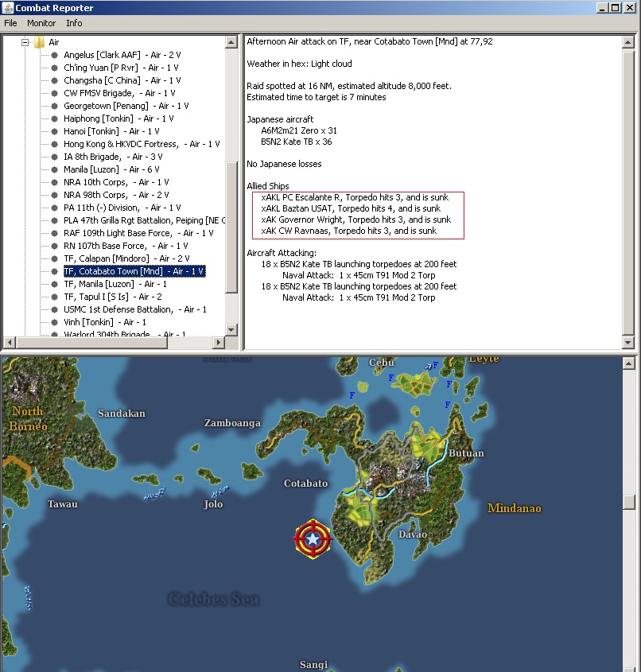Click bullet icon beside TF, Tapul I
The width and height of the screenshot is (641, 672).
(54, 297)
